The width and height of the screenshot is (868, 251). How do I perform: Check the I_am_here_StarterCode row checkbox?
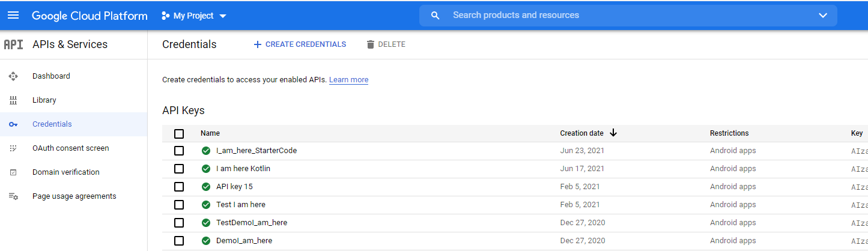coord(179,151)
